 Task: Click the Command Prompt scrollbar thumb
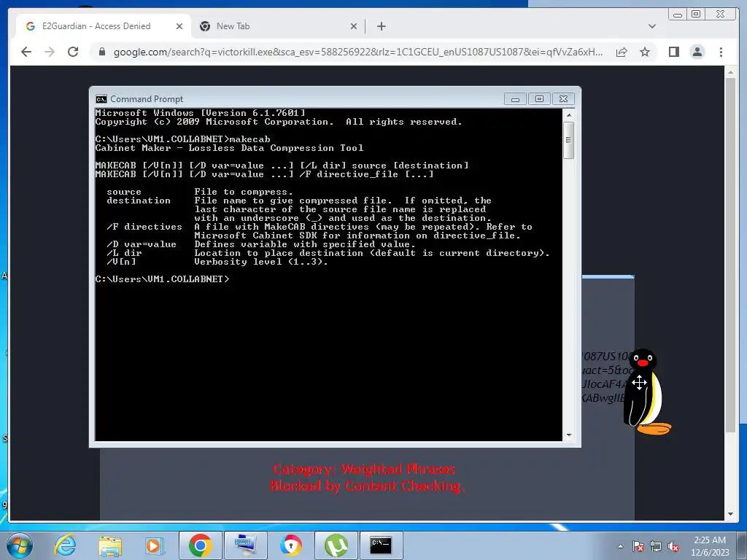pos(568,140)
